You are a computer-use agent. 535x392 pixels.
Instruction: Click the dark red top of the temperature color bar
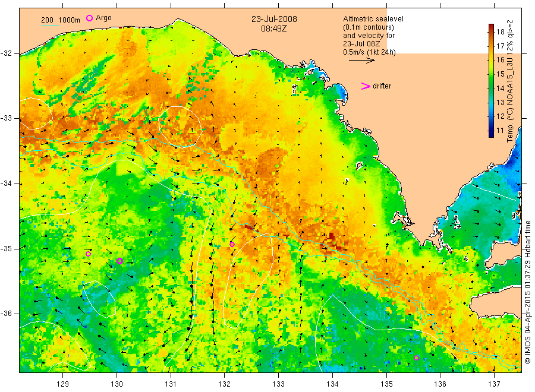point(491,27)
